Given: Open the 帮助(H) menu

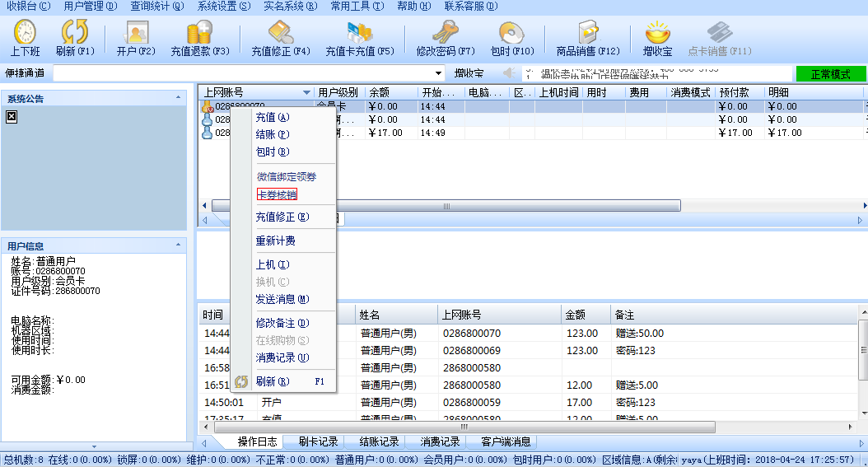Looking at the screenshot, I should tap(414, 6).
